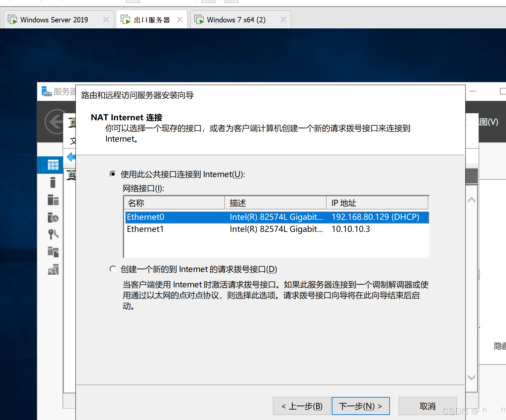Click the scrollbar up arrow
506x420 pixels.
click(472, 199)
